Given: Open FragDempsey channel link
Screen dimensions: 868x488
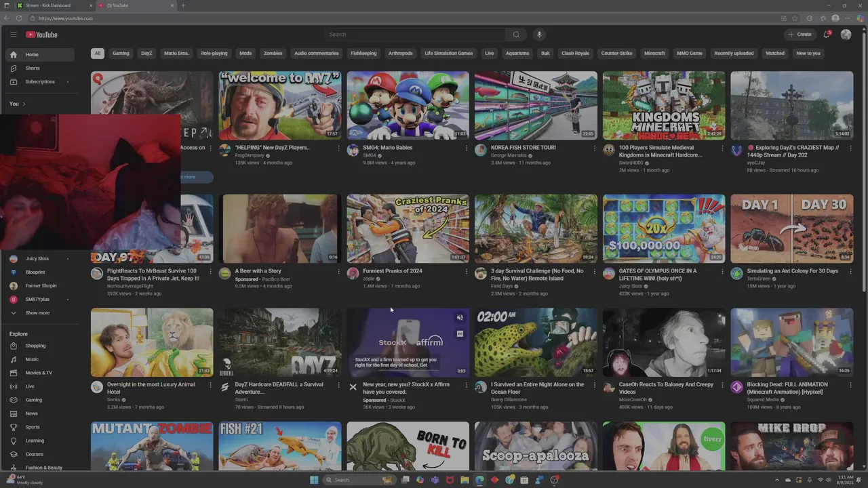Looking at the screenshot, I should tap(250, 155).
